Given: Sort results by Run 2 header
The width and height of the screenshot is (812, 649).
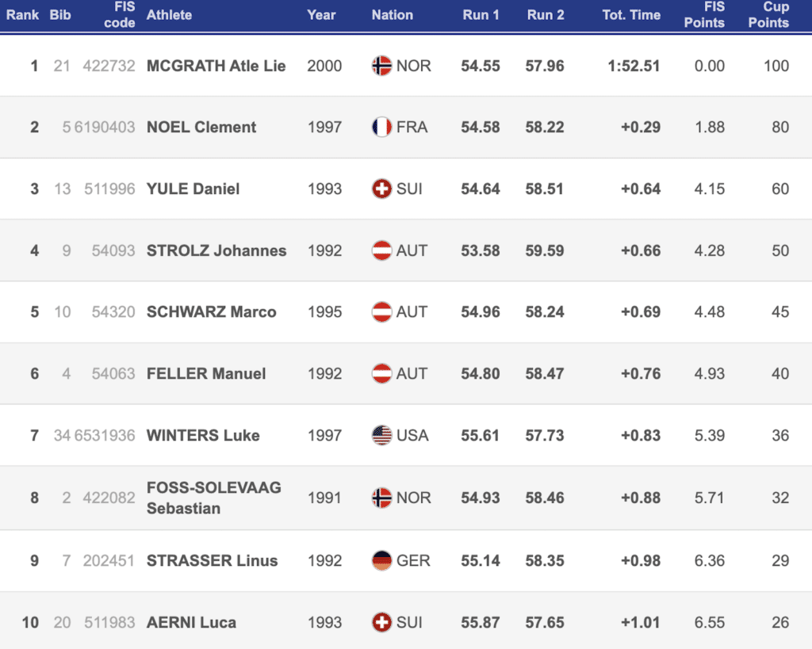Looking at the screenshot, I should [545, 15].
